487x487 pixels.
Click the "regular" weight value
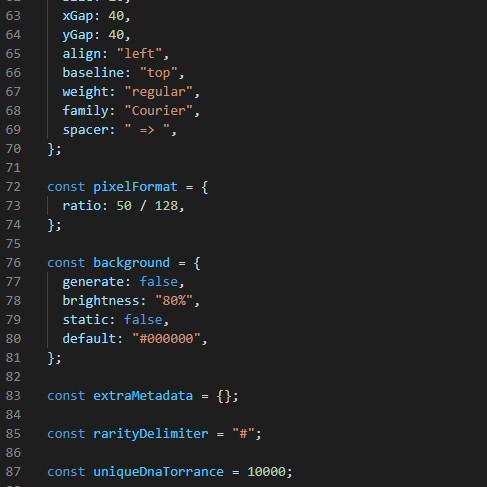pos(159,92)
